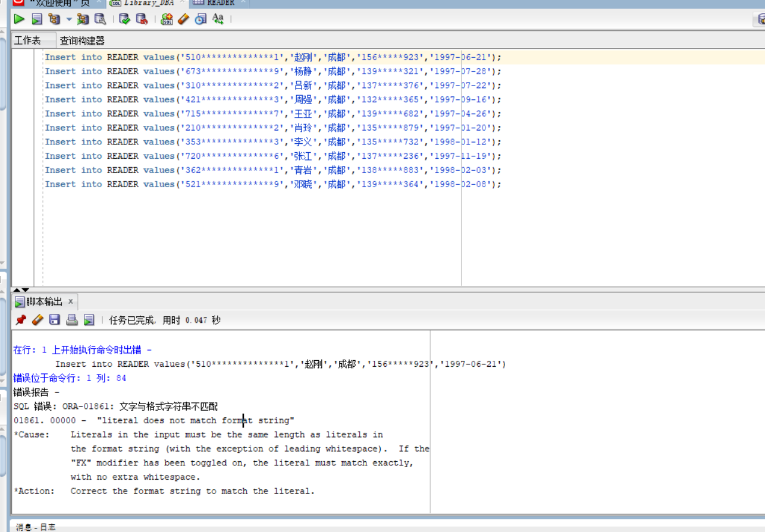Viewport: 765px width, 532px height.
Task: Click the Insert statement line for 吕新
Action: click(x=273, y=86)
